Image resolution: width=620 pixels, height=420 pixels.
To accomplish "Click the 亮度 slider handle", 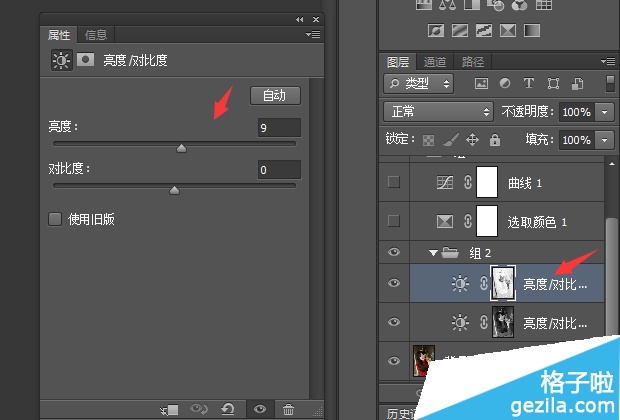I will click(181, 148).
